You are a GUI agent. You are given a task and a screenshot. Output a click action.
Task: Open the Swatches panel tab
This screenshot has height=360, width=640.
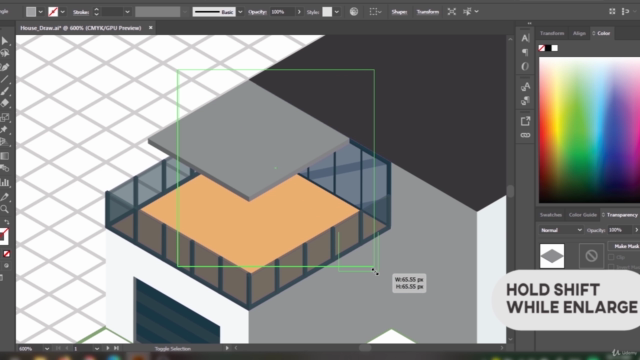tap(551, 215)
